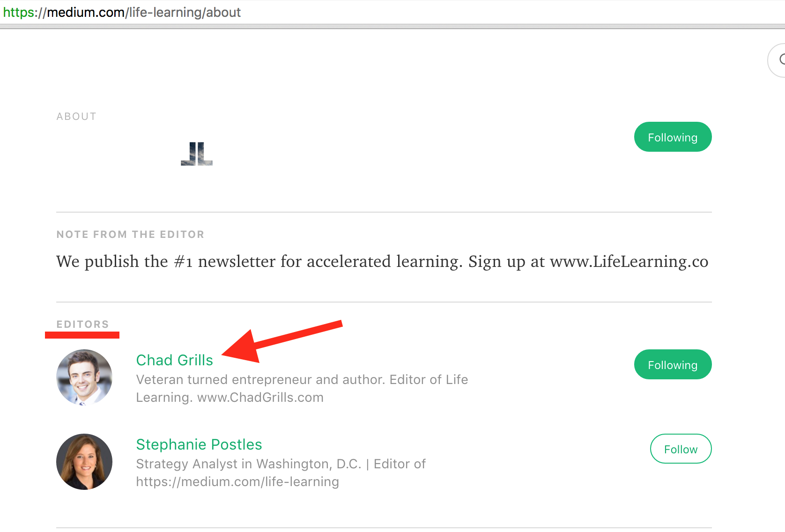Click www.LifeLearning.co in the editor note
Viewport: 785px width, 532px height.
[x=629, y=261]
